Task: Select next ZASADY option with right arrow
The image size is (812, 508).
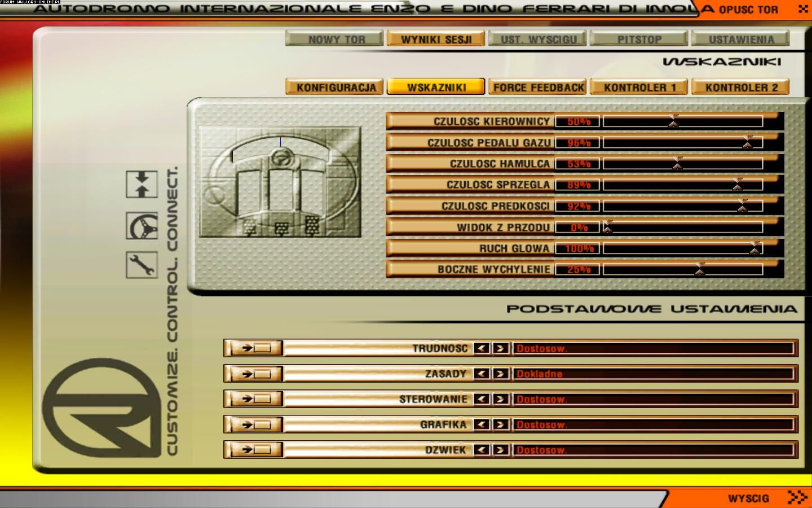Action: pyautogui.click(x=501, y=374)
